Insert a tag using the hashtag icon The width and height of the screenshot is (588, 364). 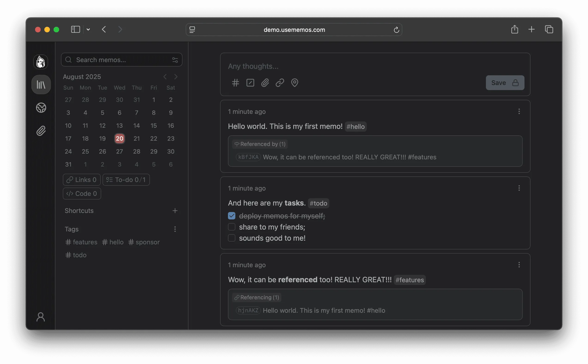click(235, 83)
